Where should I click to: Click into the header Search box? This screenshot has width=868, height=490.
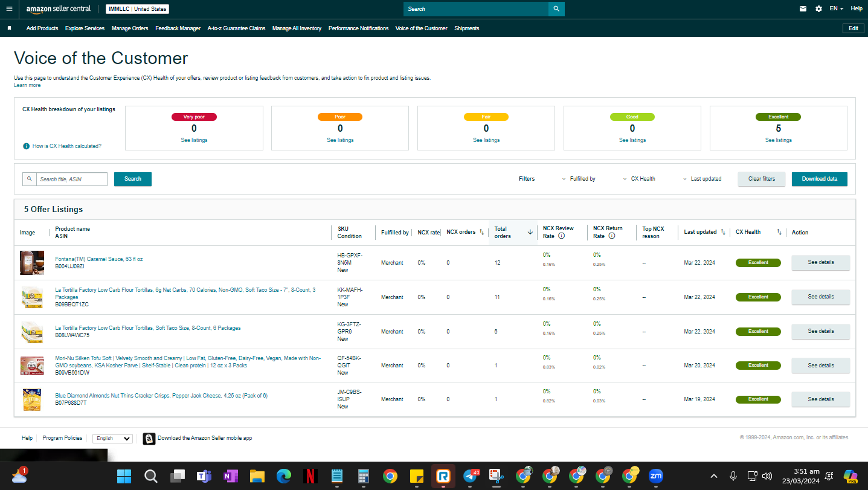click(476, 9)
